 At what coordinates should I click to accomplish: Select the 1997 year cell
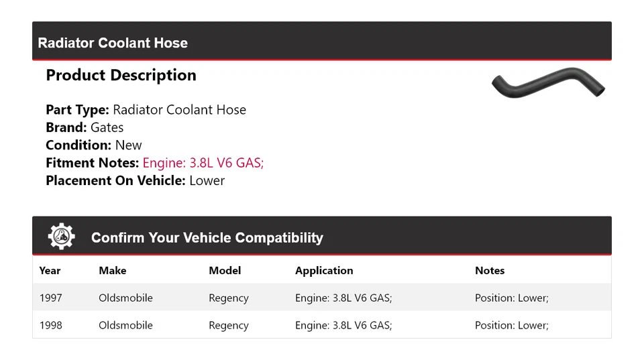[50, 298]
